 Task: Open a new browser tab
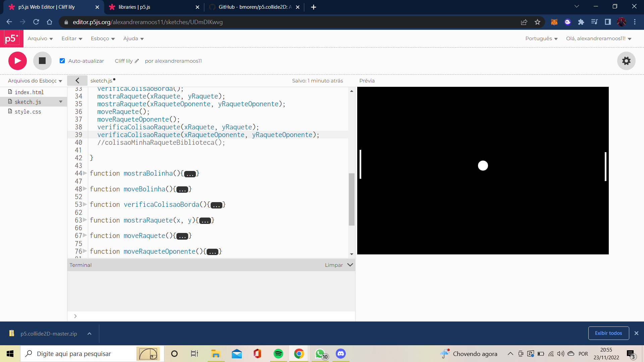pos(314,7)
